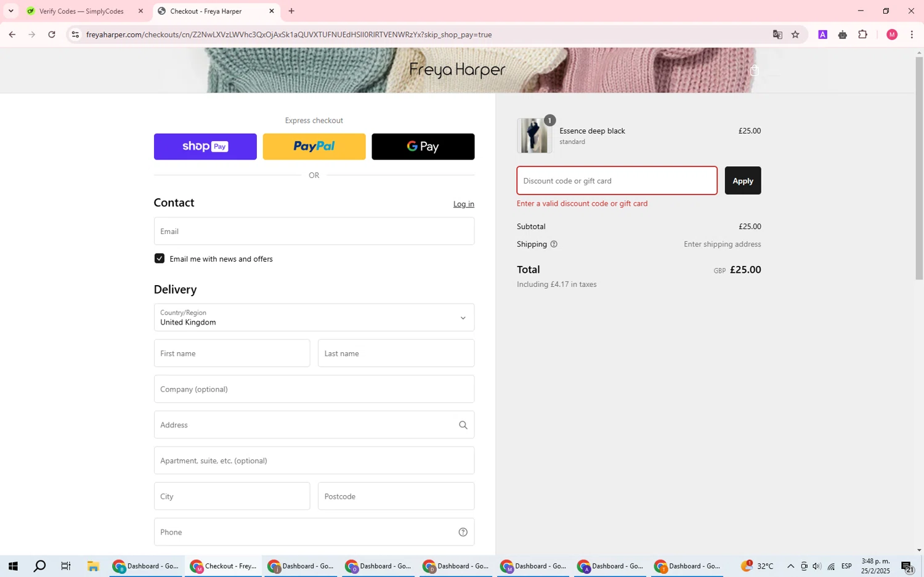Screen dimensions: 924x577
Task: Uncheck Email me with news and offers
Action: (160, 259)
